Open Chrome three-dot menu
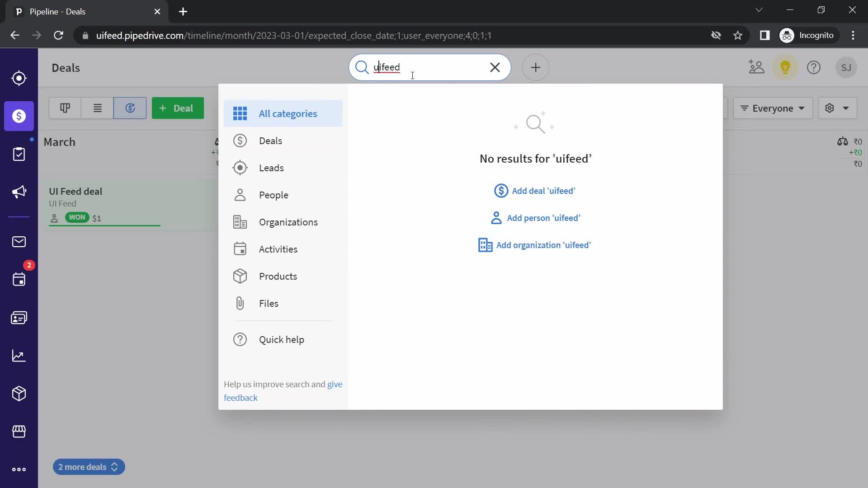868x488 pixels. point(853,35)
